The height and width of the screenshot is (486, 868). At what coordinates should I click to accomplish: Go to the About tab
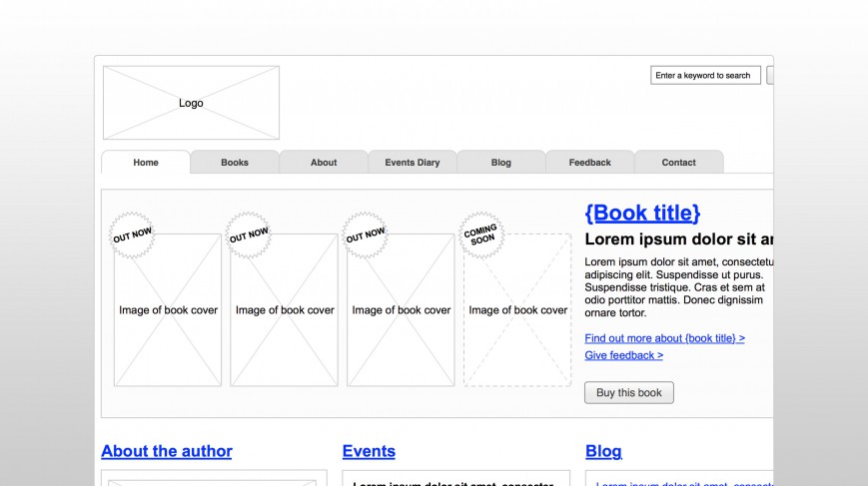(324, 163)
